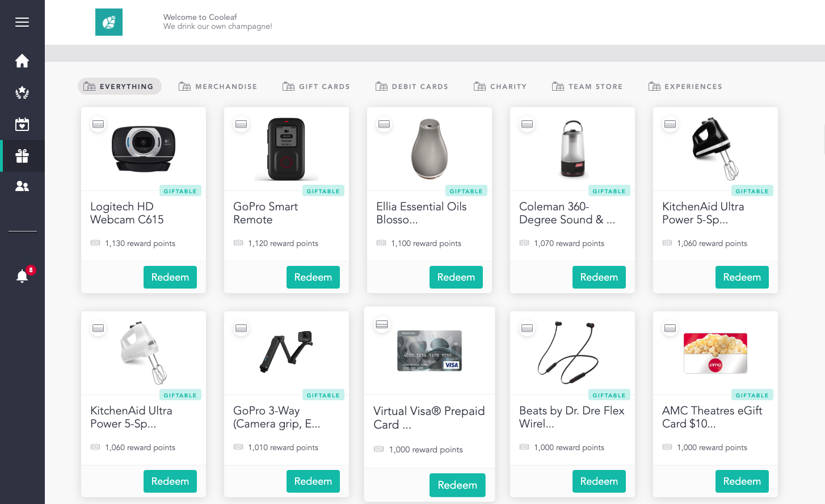Screen dimensions: 825x504
Task: Click the card icon on AMC Theatres item
Action: (670, 328)
